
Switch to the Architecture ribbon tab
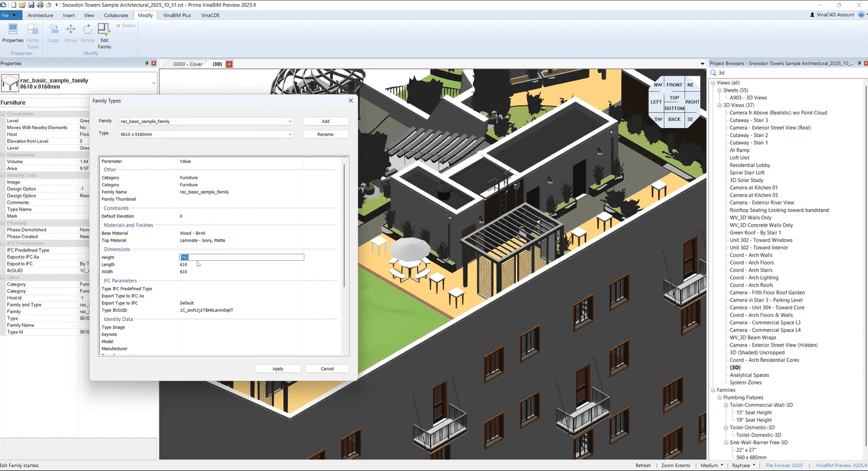tap(40, 15)
